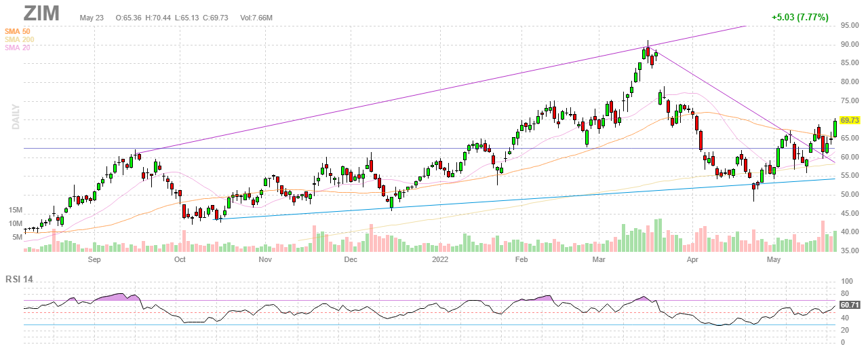Click the Sep label on time axis
868x353 pixels.
[94, 259]
